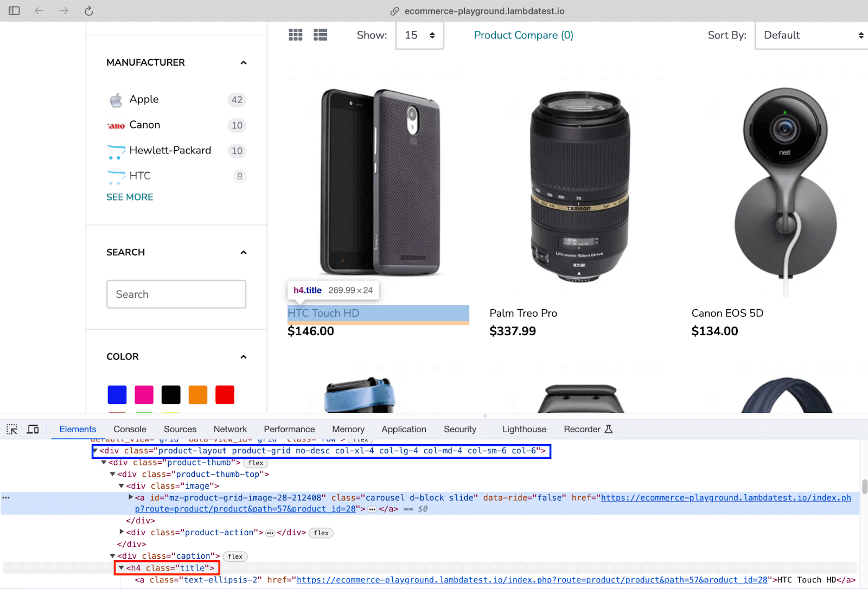The image size is (868, 589).
Task: Activate the inspect element cursor tool
Action: 11,429
